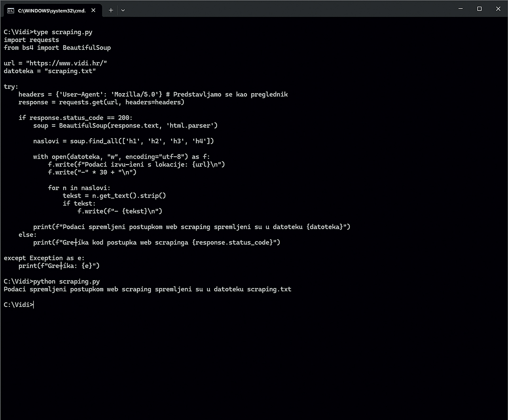Click the 'soup = BeautifulSoup' line

(x=125, y=125)
